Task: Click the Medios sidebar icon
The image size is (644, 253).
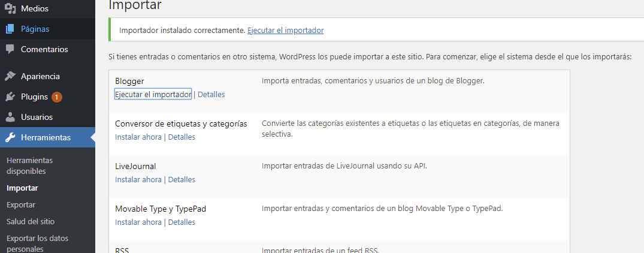Action: [10, 8]
